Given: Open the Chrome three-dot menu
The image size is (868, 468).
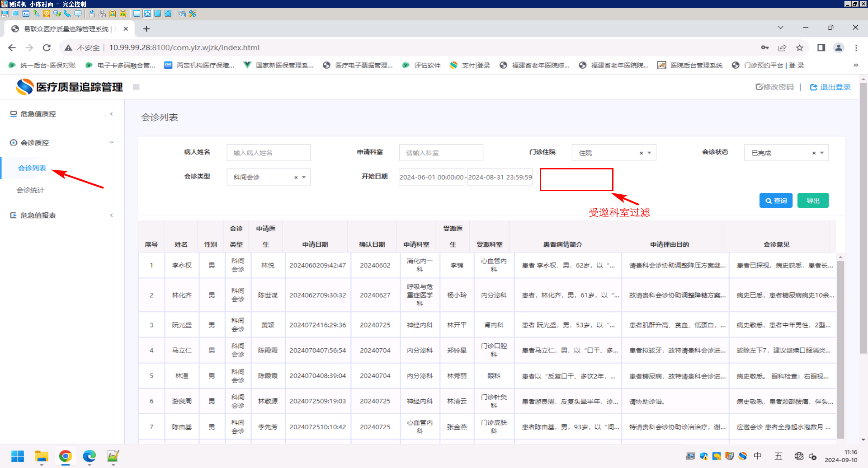Looking at the screenshot, I should point(856,47).
